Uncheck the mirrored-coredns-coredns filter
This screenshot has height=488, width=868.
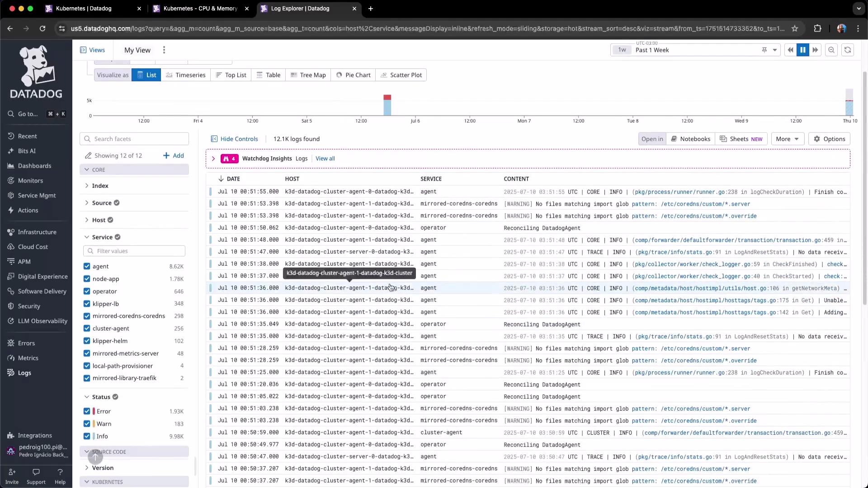click(87, 316)
